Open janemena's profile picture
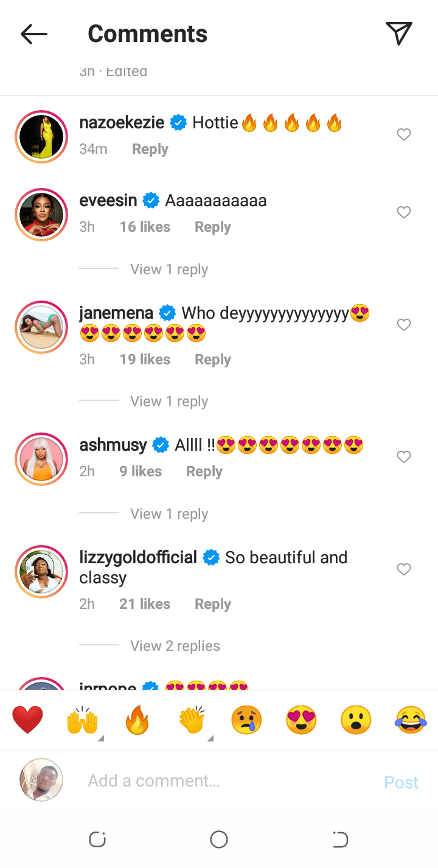The image size is (438, 868). [x=41, y=327]
